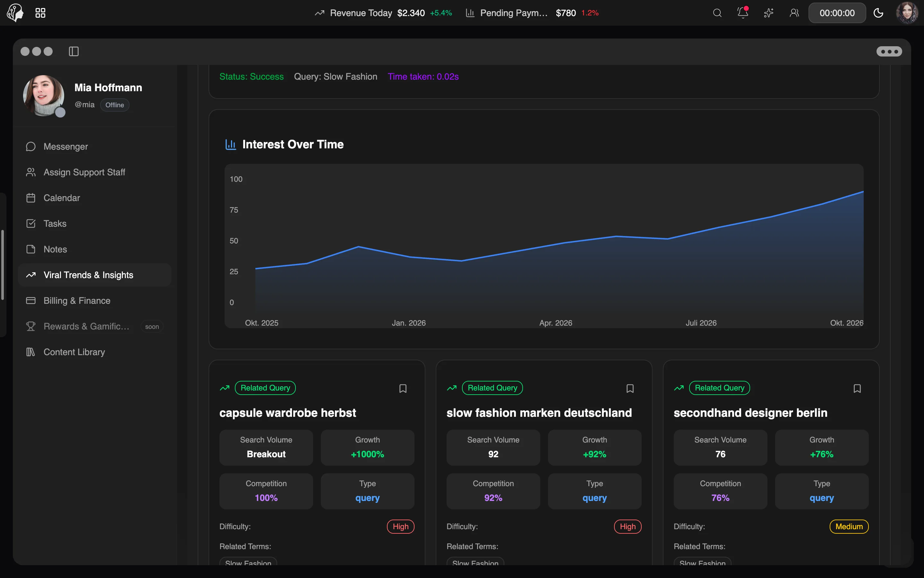This screenshot has height=578, width=924.
Task: Select Tasks in the sidebar
Action: (95, 223)
